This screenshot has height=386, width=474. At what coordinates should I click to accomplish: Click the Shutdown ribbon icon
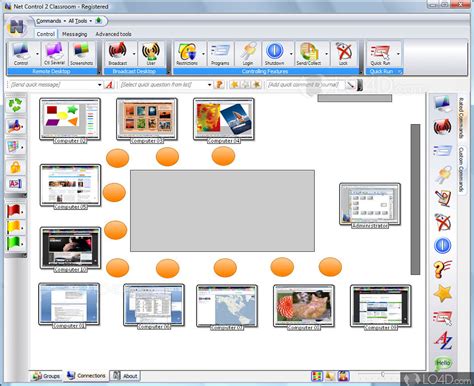pyautogui.click(x=274, y=54)
